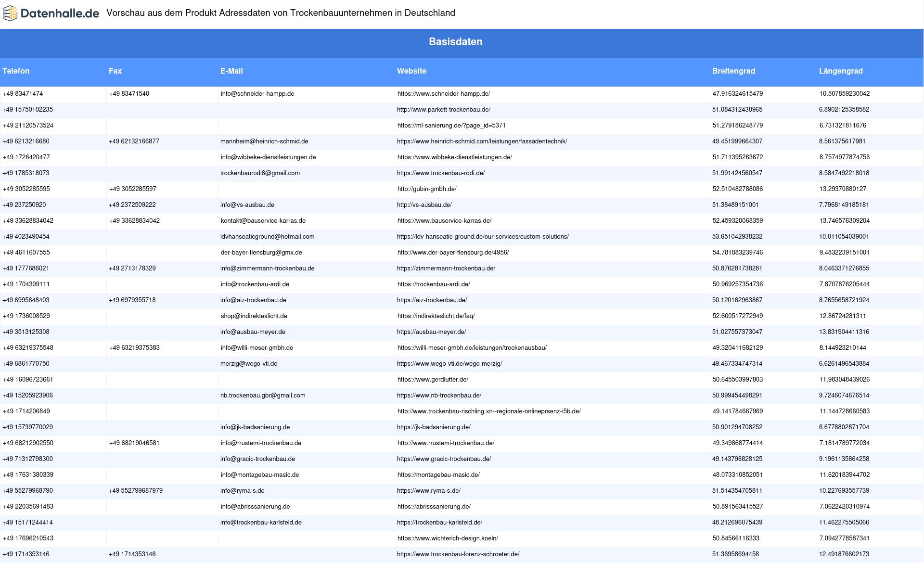Open willi-moser-gmbh.de trockenausbau link
The width and height of the screenshot is (924, 563).
point(472,348)
